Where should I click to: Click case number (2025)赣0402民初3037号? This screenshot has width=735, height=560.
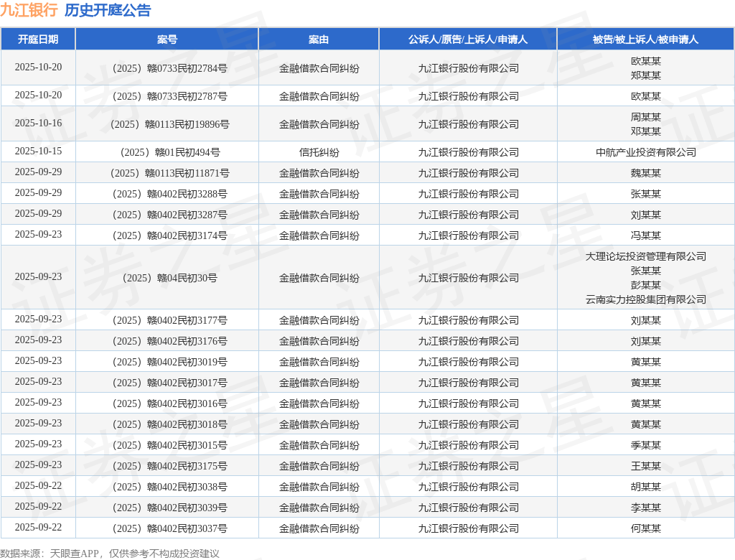coord(167,528)
